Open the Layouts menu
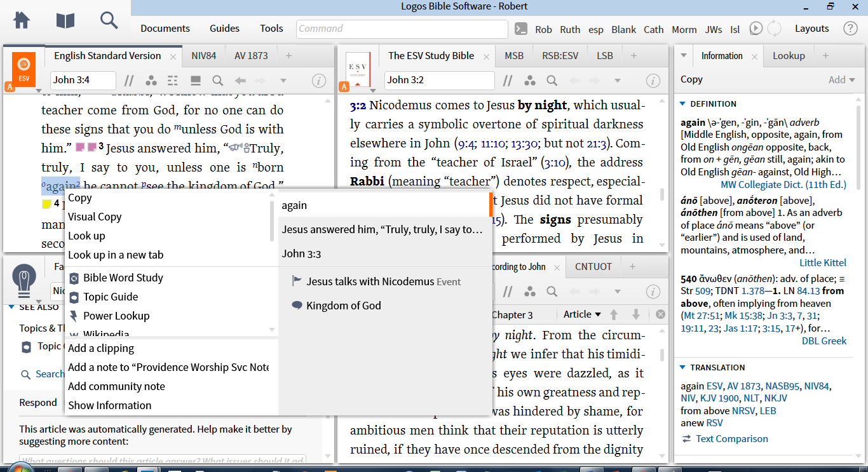 pos(812,29)
